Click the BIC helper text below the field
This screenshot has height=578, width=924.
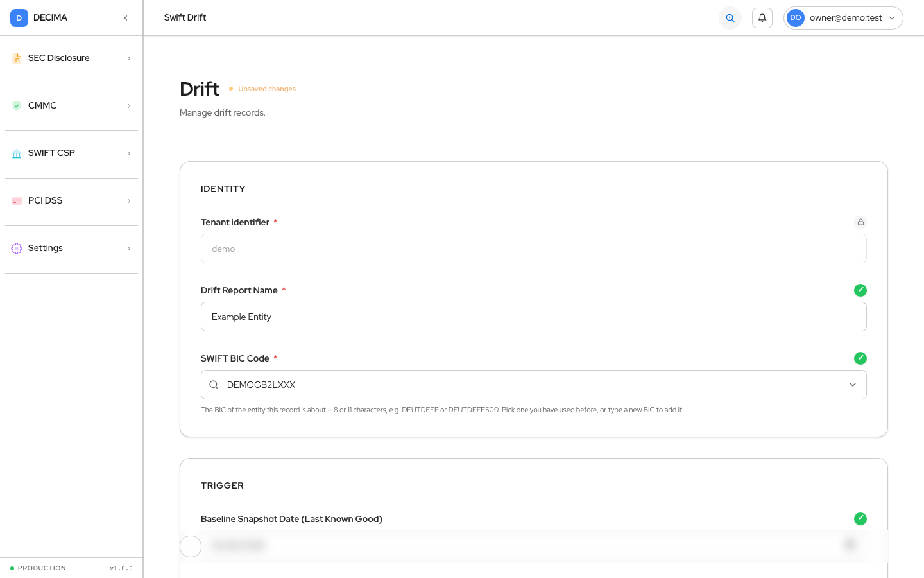click(x=442, y=410)
